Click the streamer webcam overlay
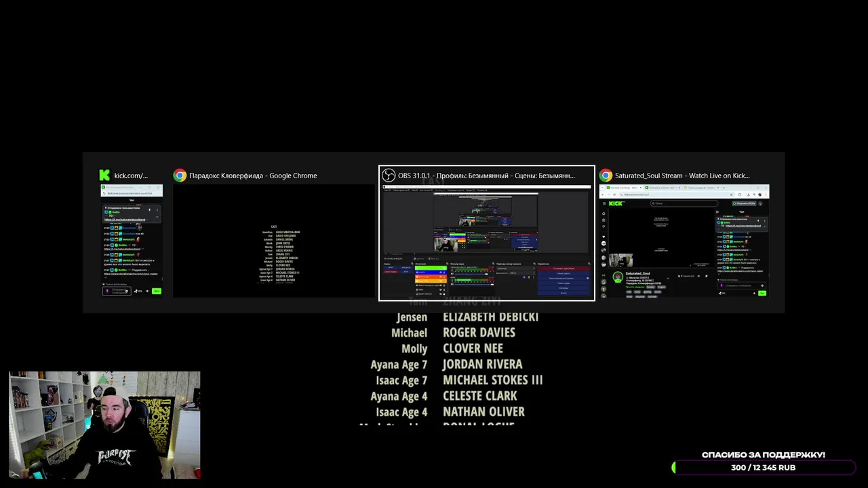Image resolution: width=868 pixels, height=488 pixels. 104,425
